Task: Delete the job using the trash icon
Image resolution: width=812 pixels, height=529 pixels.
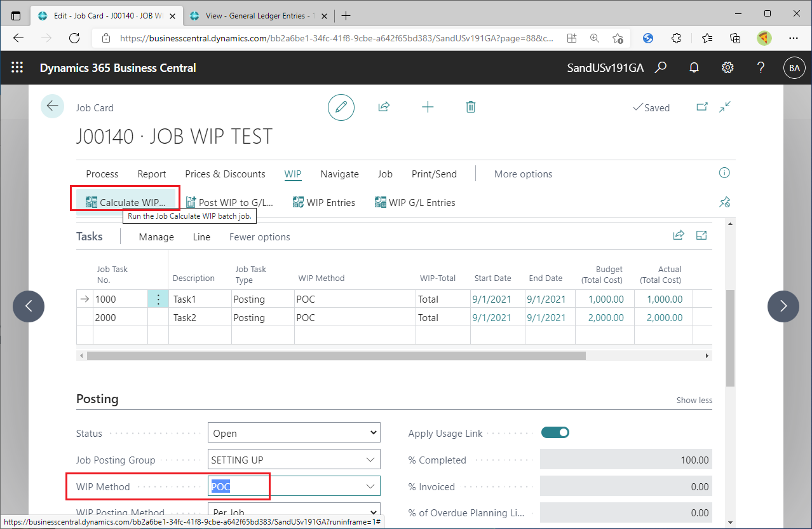Action: pyautogui.click(x=470, y=107)
